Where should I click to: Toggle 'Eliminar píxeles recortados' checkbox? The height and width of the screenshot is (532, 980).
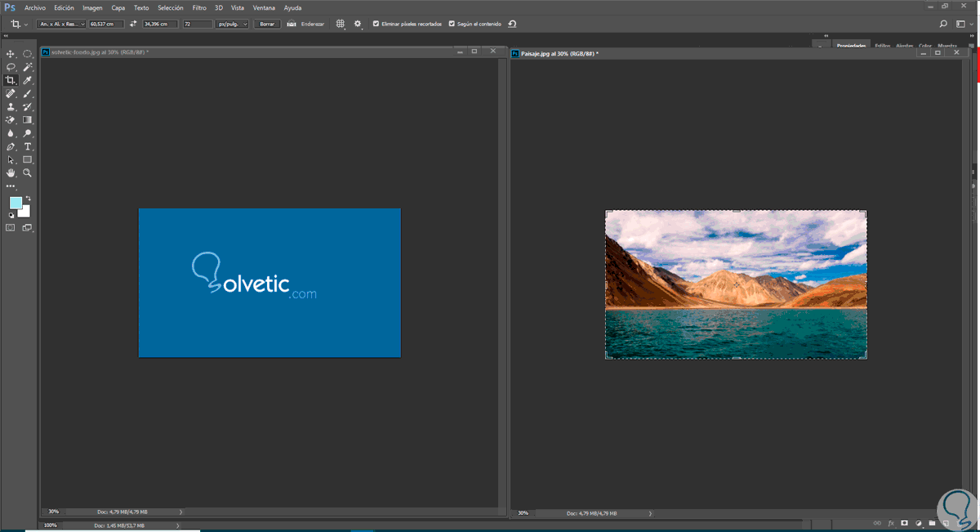(x=376, y=24)
